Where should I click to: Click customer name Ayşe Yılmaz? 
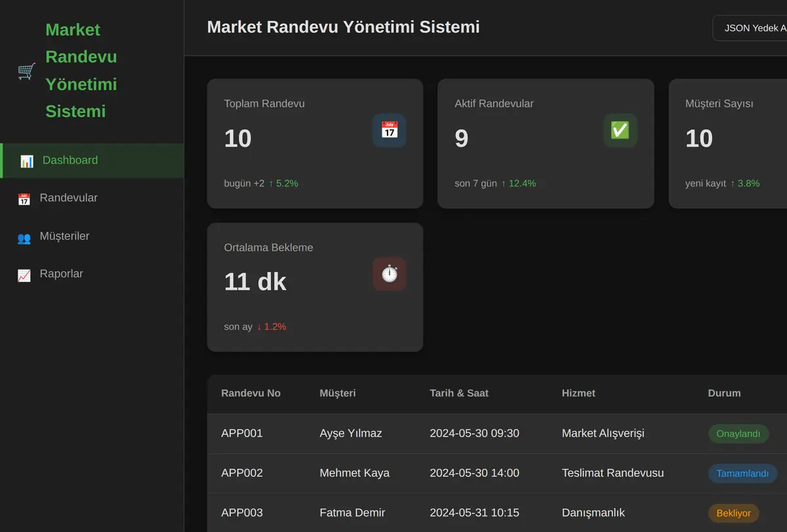tap(351, 433)
